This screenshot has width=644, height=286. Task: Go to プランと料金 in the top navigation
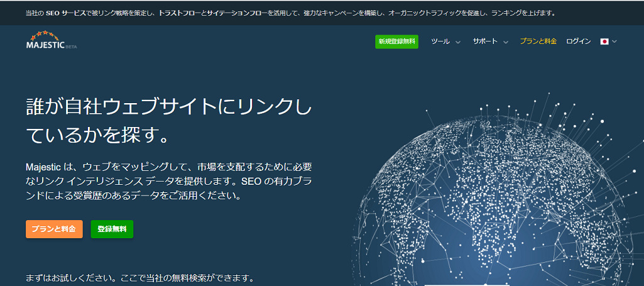point(538,41)
